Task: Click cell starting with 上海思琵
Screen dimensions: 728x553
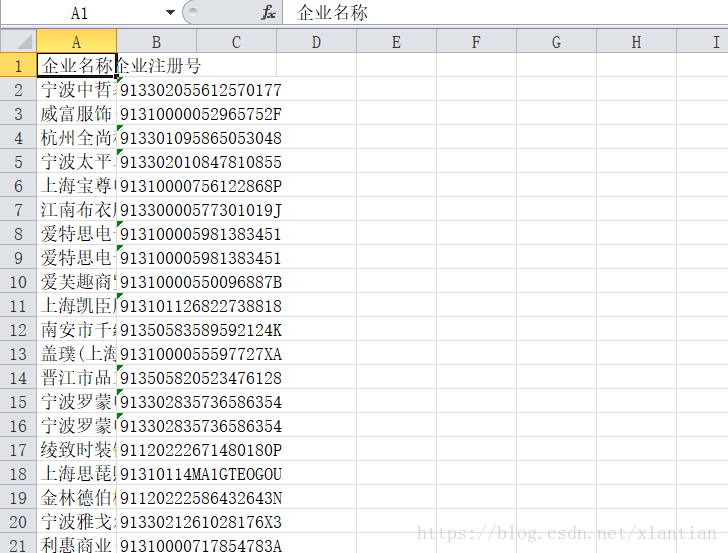Action: click(x=77, y=474)
